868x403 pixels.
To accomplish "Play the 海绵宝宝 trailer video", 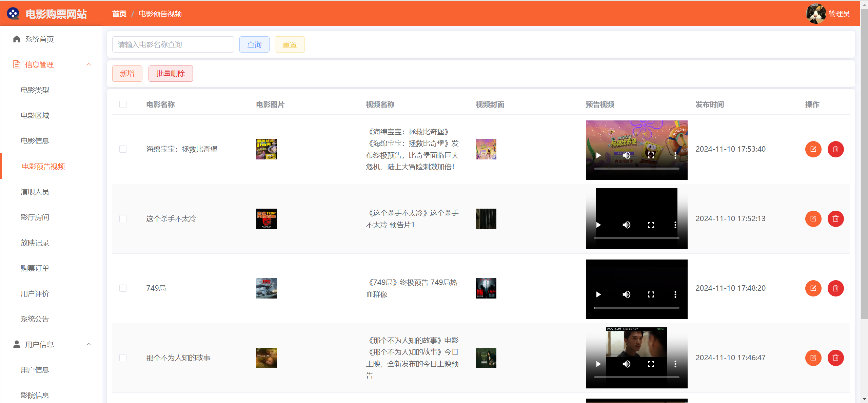I will pyautogui.click(x=598, y=155).
